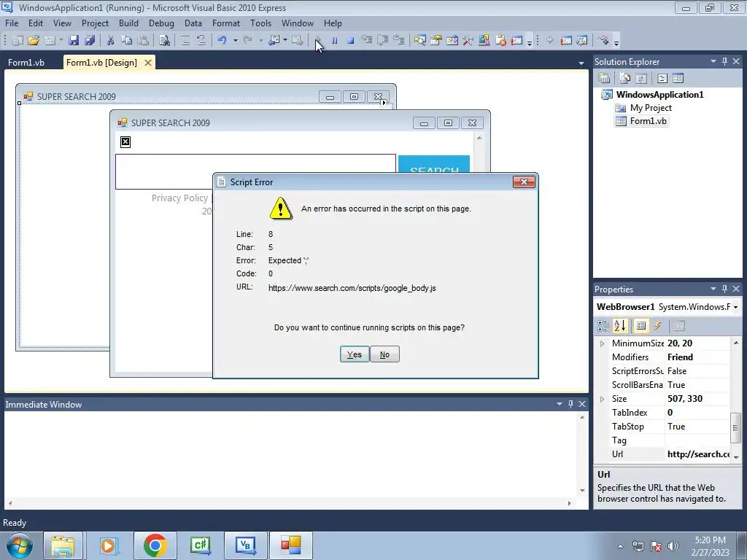
Task: Open Solution Explorer window position dropdown
Action: pos(713,61)
